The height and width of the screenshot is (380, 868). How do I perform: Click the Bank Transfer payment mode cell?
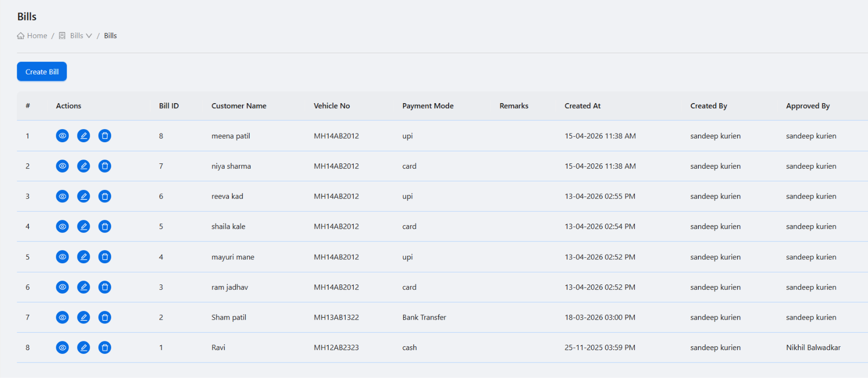tap(424, 317)
